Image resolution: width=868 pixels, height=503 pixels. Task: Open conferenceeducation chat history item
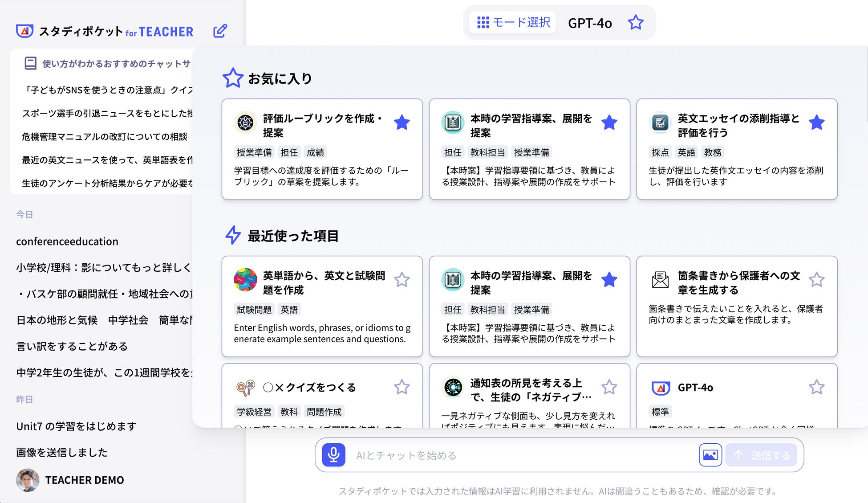coord(67,241)
